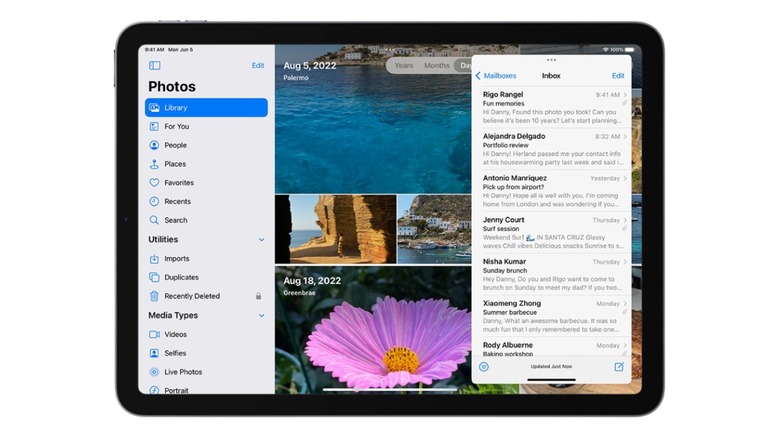
Task: Open Antonio Manriquez's airport email
Action: [x=552, y=191]
